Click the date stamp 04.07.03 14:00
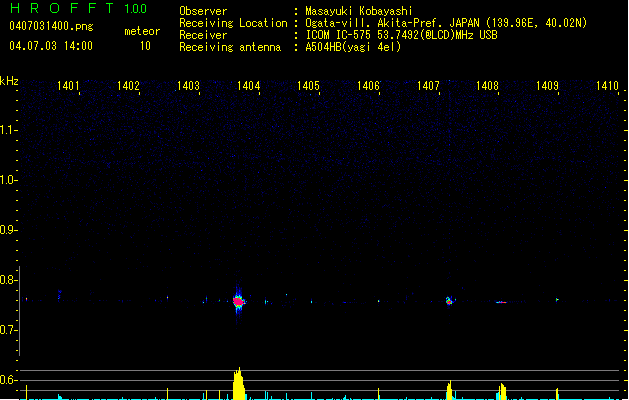 51,46
